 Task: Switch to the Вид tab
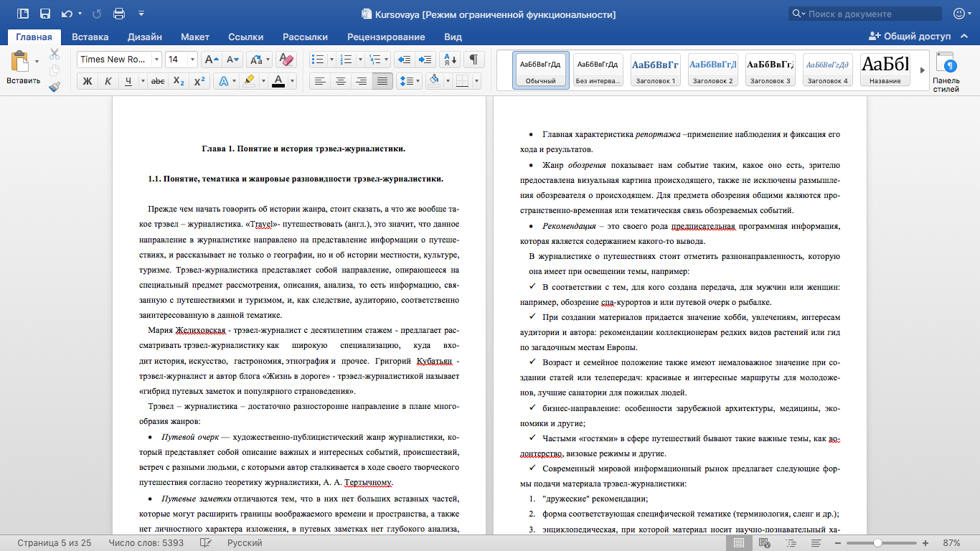(x=453, y=37)
